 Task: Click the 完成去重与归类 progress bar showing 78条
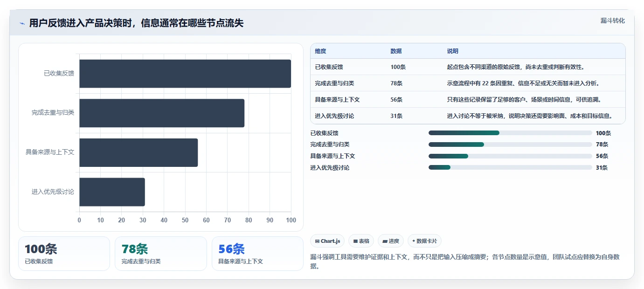pos(510,144)
